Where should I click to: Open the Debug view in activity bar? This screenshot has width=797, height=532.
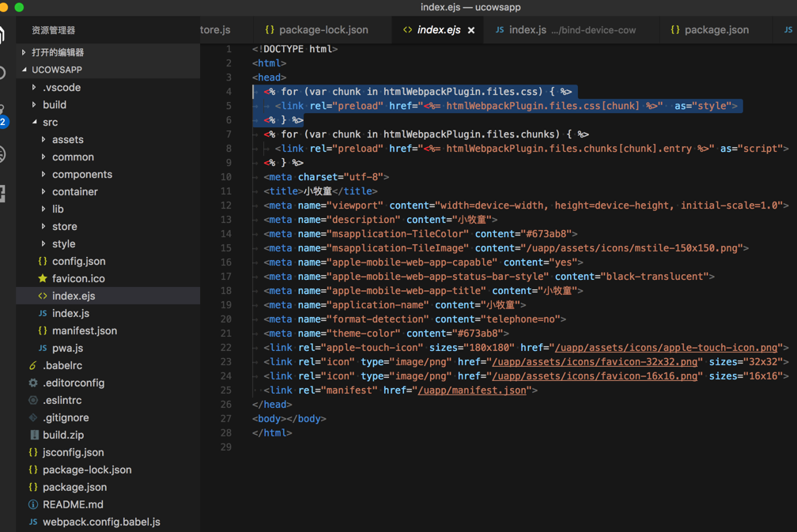click(x=3, y=154)
